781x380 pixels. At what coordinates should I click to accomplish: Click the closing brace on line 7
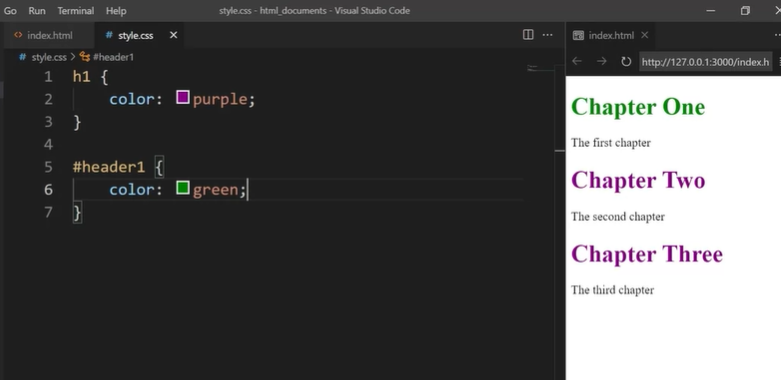[77, 213]
